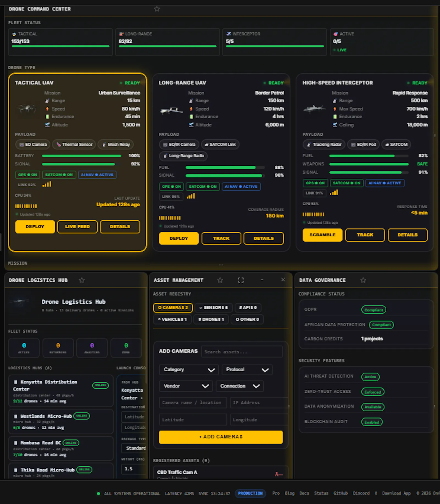This screenshot has height=504, width=440.
Task: Switch to the Sensors 6 asset tab
Action: pyautogui.click(x=214, y=308)
